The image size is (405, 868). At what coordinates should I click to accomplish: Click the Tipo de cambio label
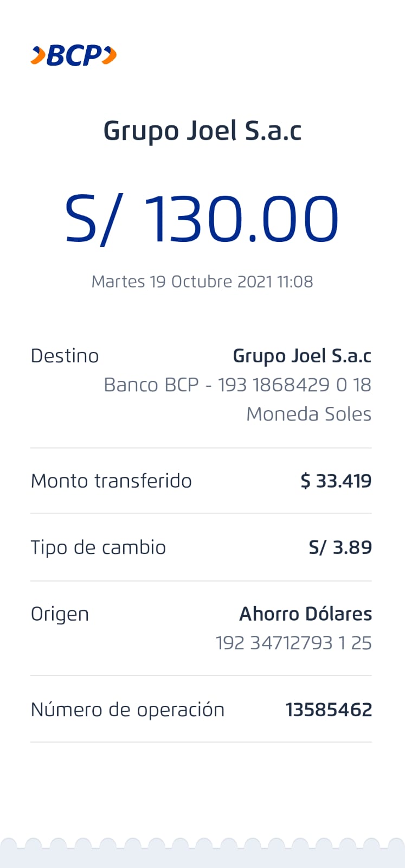[x=98, y=547]
